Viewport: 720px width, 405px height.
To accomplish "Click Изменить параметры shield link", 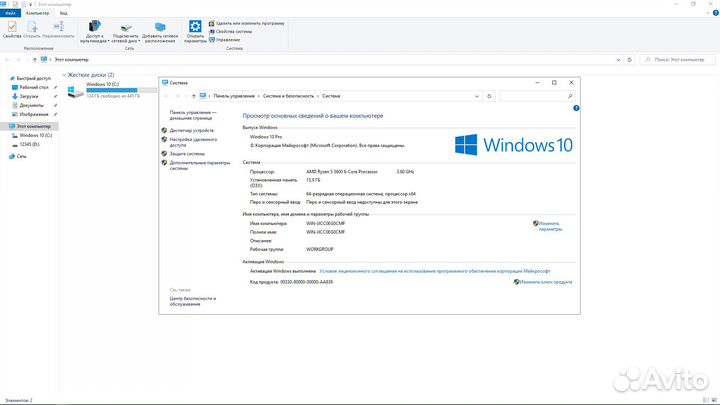I will point(550,226).
